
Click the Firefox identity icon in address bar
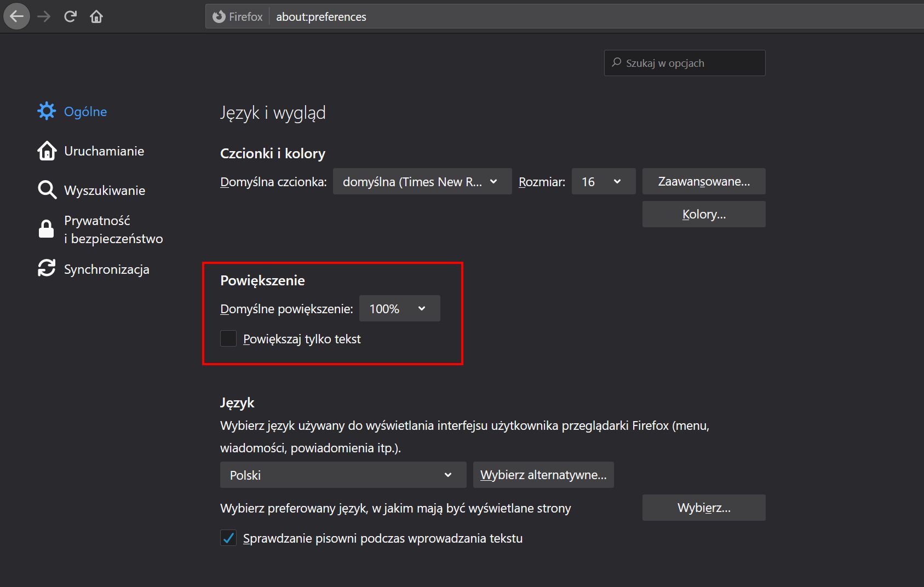point(219,16)
